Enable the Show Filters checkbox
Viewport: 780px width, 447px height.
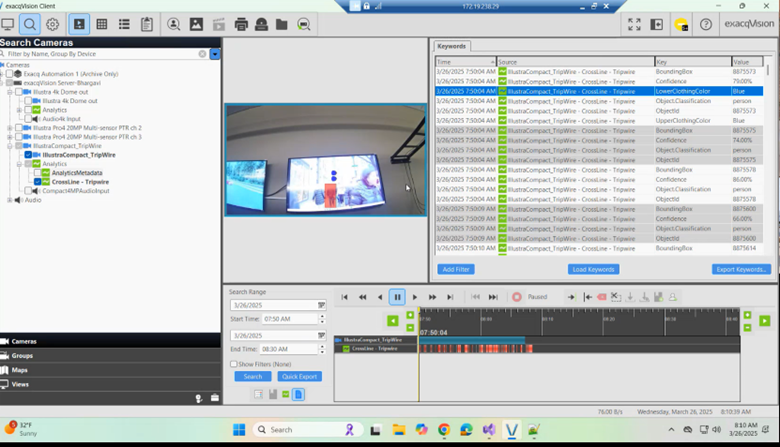click(x=234, y=364)
